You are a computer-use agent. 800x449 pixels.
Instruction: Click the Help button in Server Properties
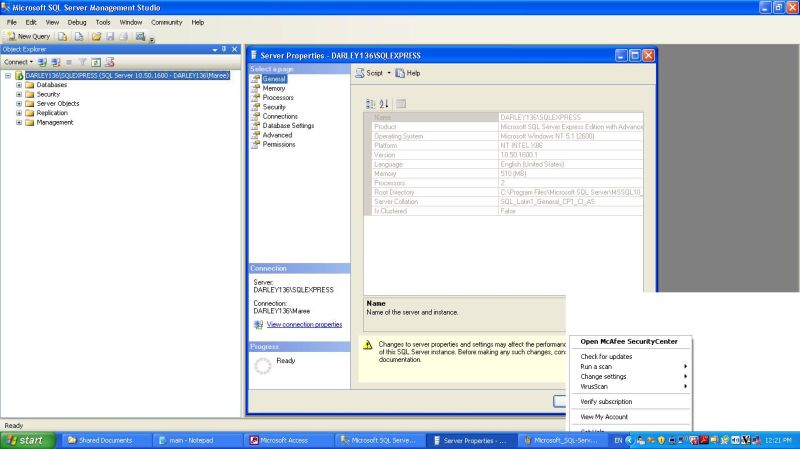pyautogui.click(x=408, y=73)
